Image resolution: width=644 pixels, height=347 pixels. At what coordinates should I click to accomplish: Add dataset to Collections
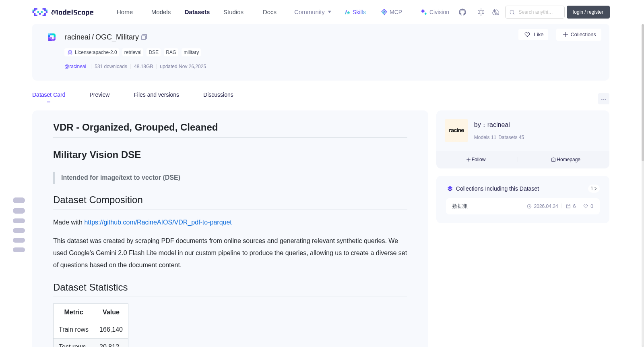pos(579,35)
